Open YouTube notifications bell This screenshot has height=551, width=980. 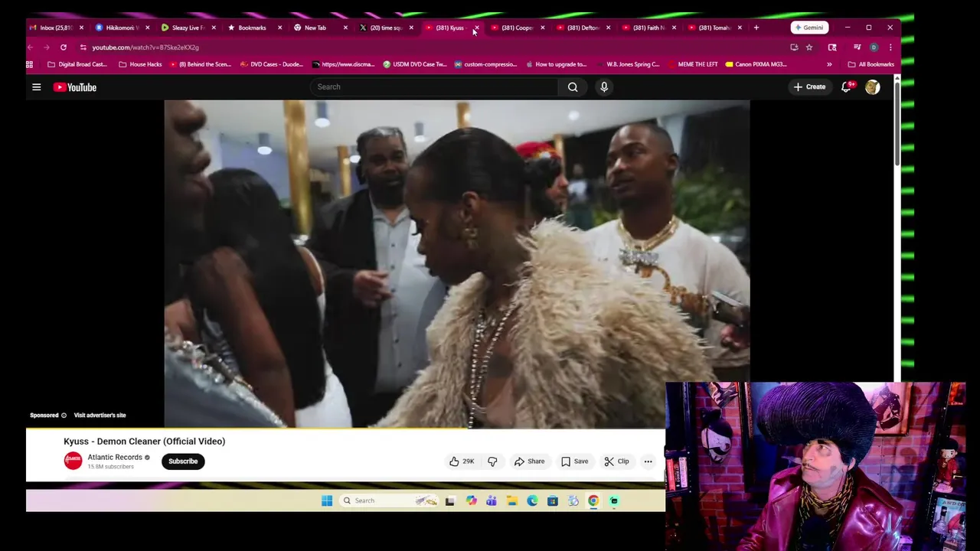[846, 87]
